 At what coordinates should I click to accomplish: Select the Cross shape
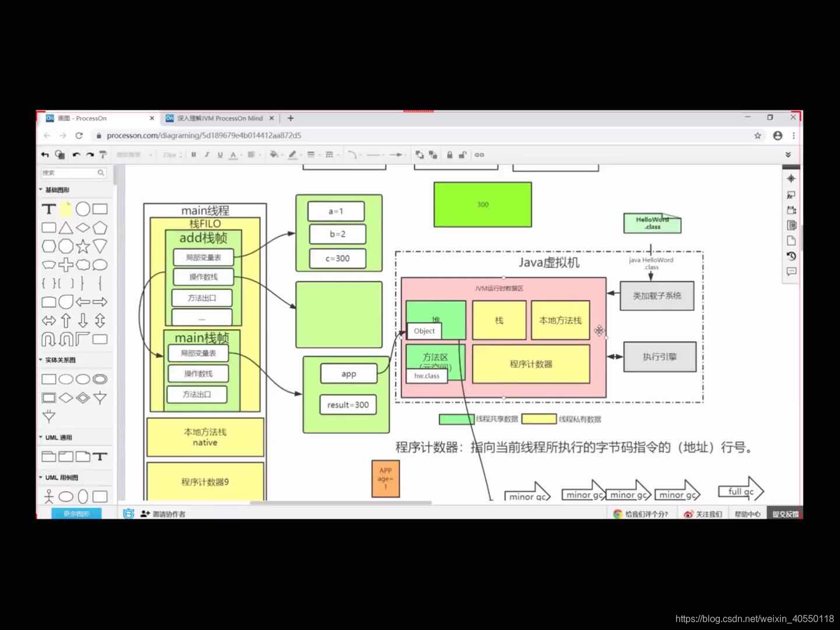pyautogui.click(x=65, y=264)
